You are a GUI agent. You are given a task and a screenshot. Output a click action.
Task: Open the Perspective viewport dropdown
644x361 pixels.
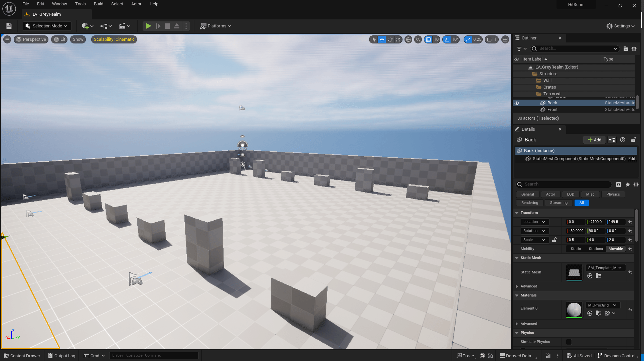(x=31, y=39)
